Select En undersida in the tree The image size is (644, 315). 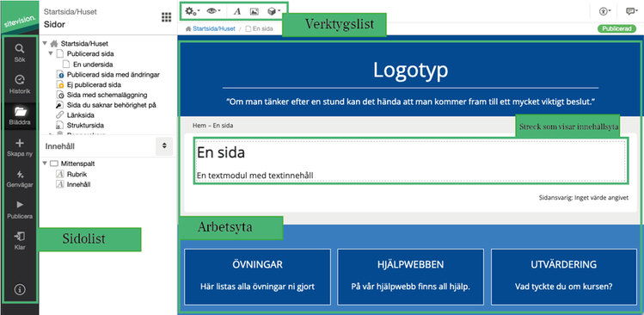(x=93, y=65)
